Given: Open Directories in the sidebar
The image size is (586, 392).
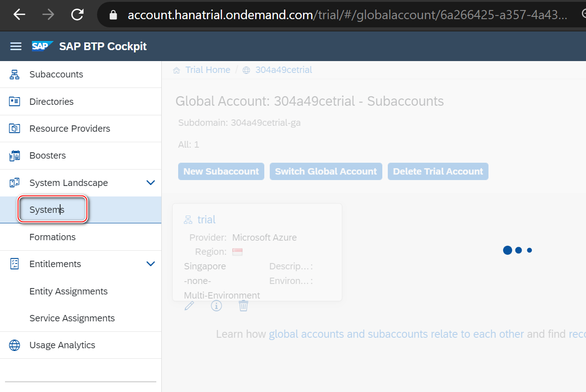Looking at the screenshot, I should [81, 102].
